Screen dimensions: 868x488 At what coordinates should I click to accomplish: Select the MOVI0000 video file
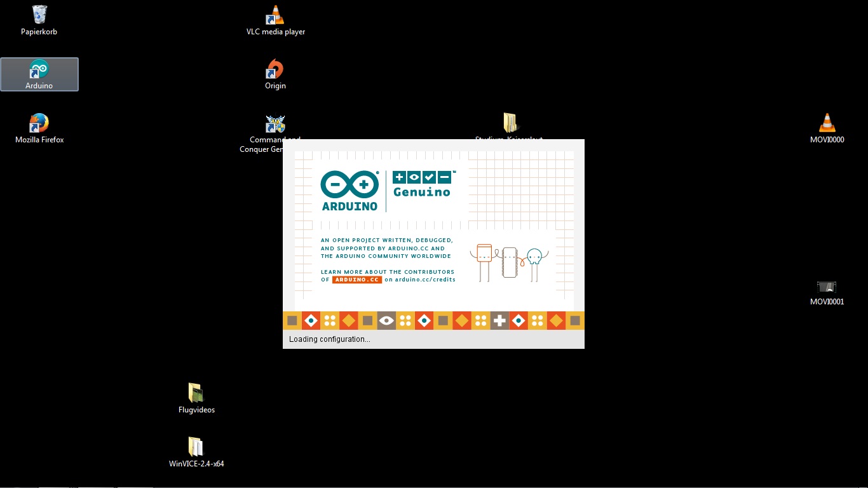coord(827,128)
